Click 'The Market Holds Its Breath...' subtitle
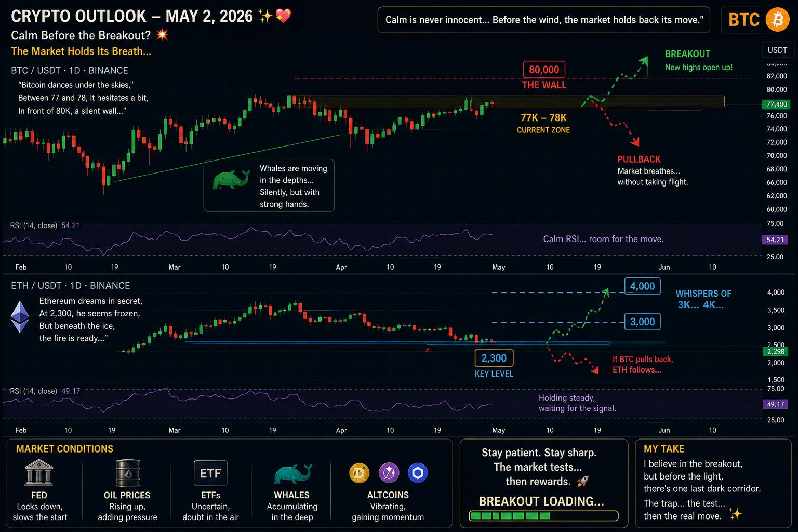The width and height of the screenshot is (798, 532). click(x=81, y=51)
